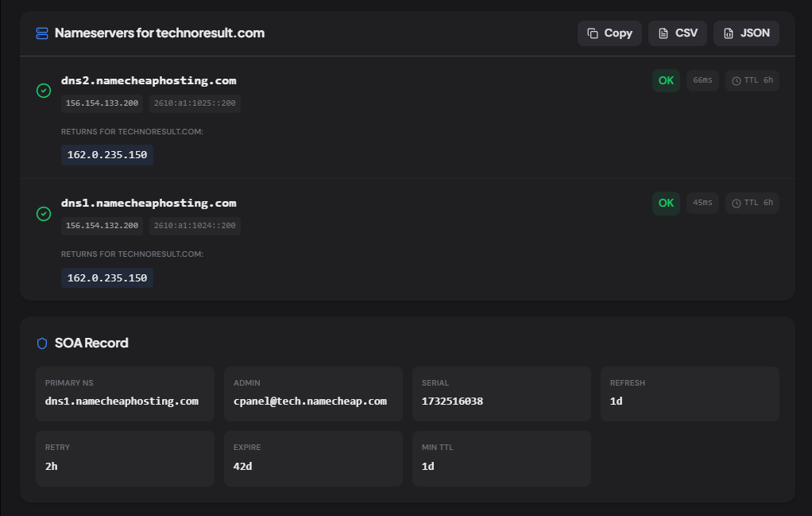Viewport: 812px width, 516px height.
Task: Click the Primary NS value dns1.namecheaphosting.com
Action: point(122,401)
